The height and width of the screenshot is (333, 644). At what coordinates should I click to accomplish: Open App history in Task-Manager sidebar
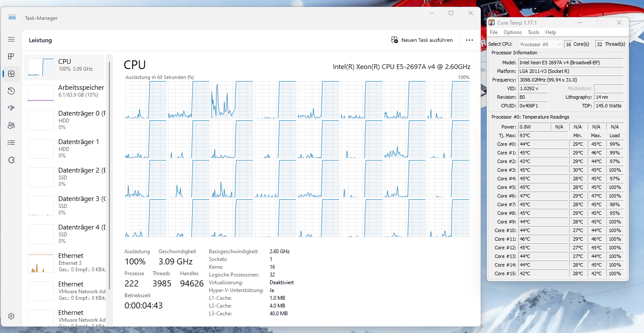pyautogui.click(x=11, y=91)
